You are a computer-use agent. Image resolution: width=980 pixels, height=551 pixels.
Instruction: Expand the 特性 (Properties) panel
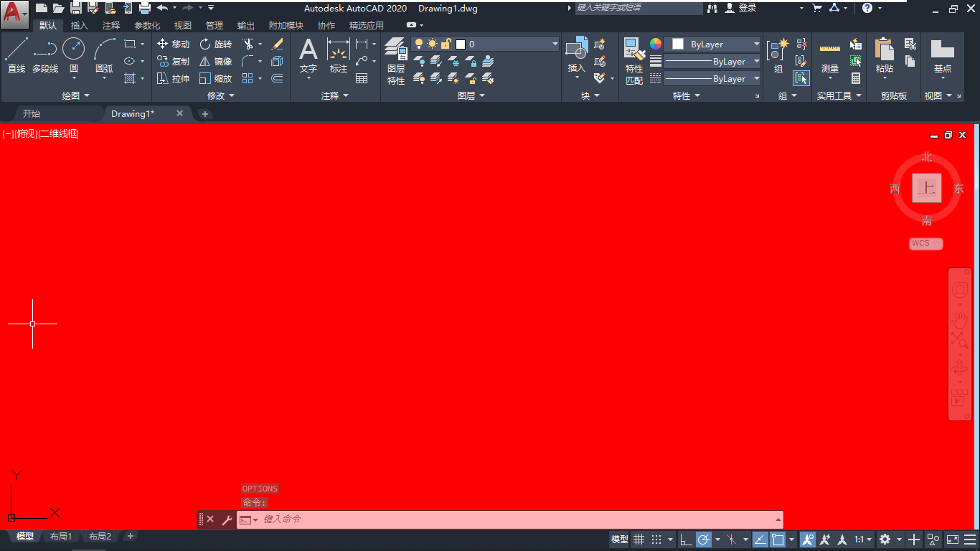pyautogui.click(x=686, y=95)
